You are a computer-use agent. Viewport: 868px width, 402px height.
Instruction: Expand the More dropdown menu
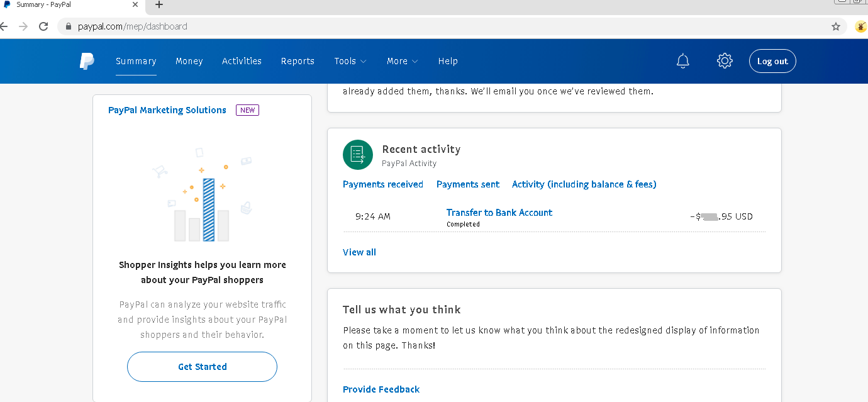[402, 61]
